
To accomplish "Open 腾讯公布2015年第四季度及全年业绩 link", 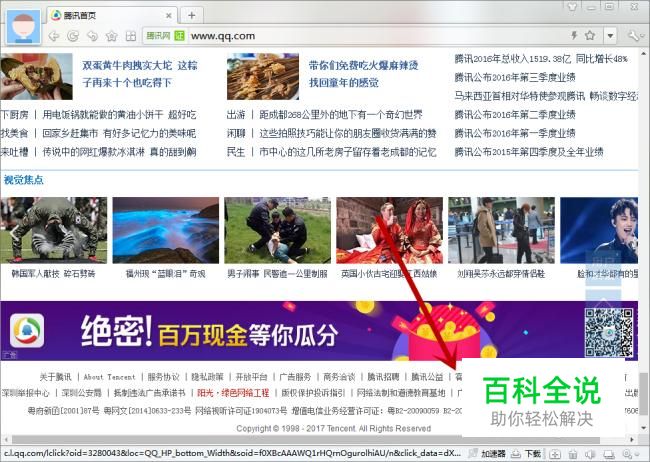I will click(529, 152).
